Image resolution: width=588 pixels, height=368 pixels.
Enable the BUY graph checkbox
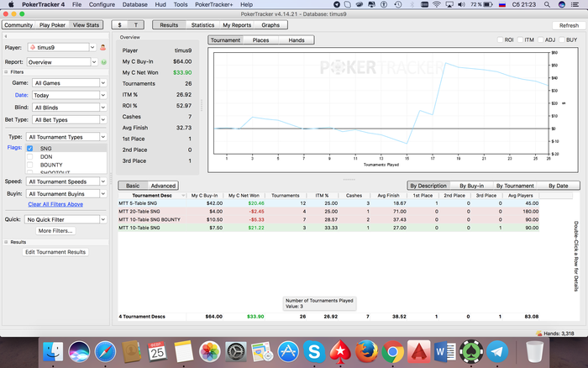(x=562, y=39)
